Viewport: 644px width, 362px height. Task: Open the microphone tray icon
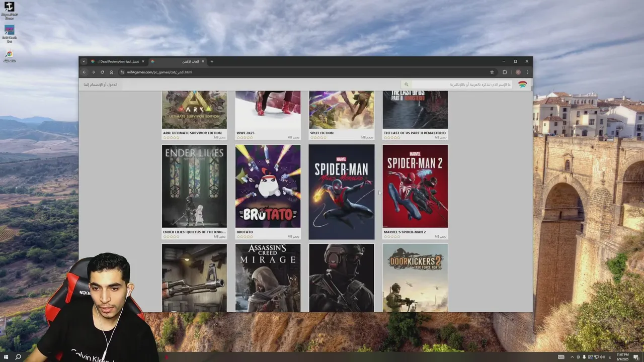coord(584,357)
